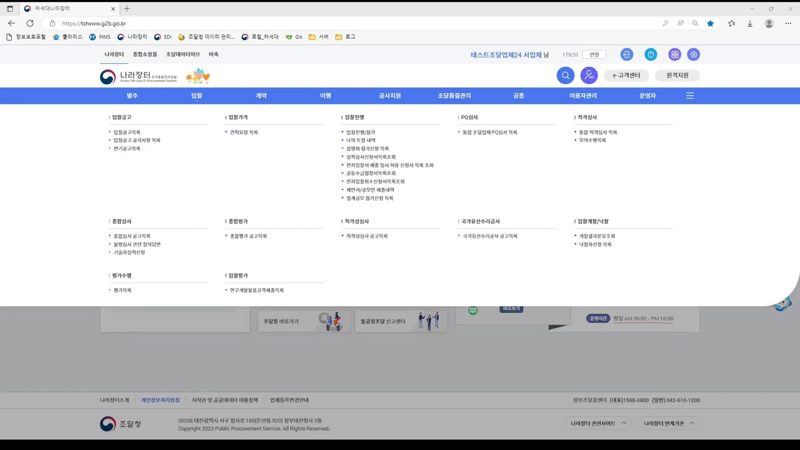Open the 제안서/공모안 제출내역 link
Screen dimensions: 800x450
point(370,190)
